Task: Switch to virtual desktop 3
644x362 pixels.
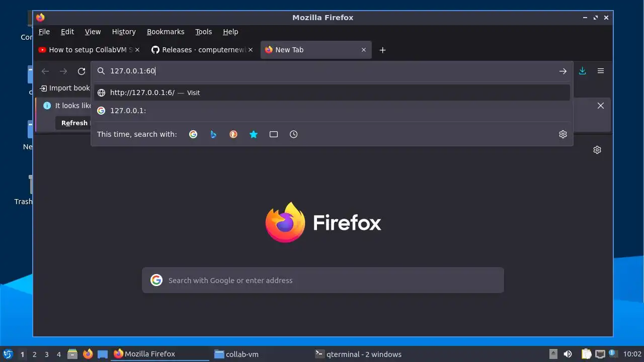Action: (46, 354)
